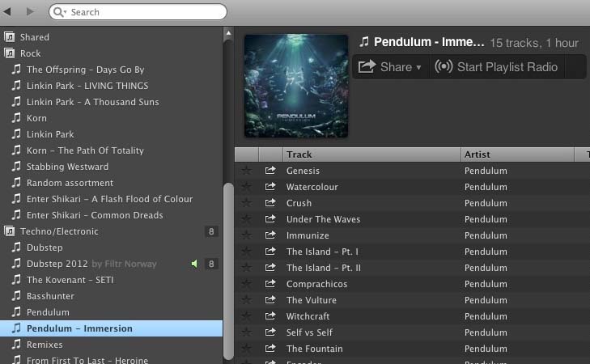The height and width of the screenshot is (364, 590).
Task: Star The Island - Pt. I
Action: click(x=247, y=252)
